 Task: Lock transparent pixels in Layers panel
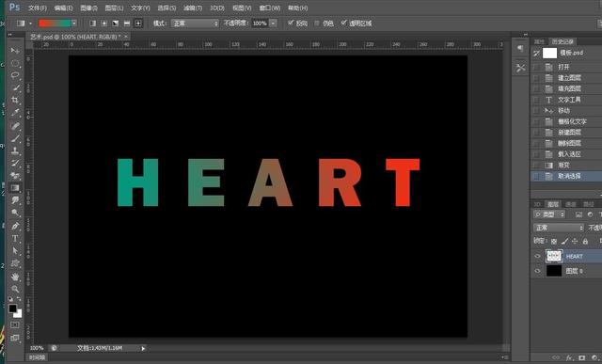554,241
